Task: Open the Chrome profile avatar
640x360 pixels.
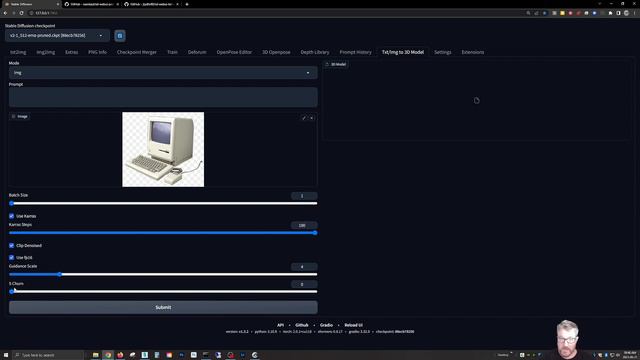Action: point(627,13)
